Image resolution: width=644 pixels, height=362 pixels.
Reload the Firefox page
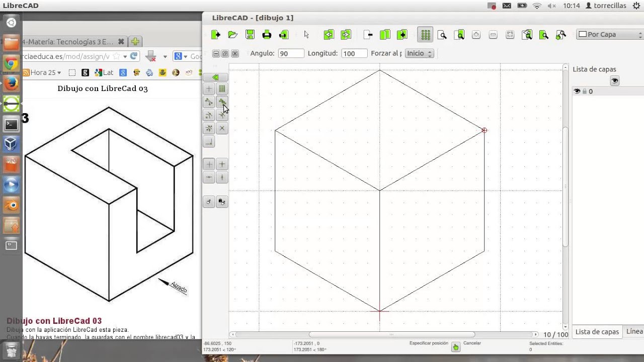click(134, 56)
